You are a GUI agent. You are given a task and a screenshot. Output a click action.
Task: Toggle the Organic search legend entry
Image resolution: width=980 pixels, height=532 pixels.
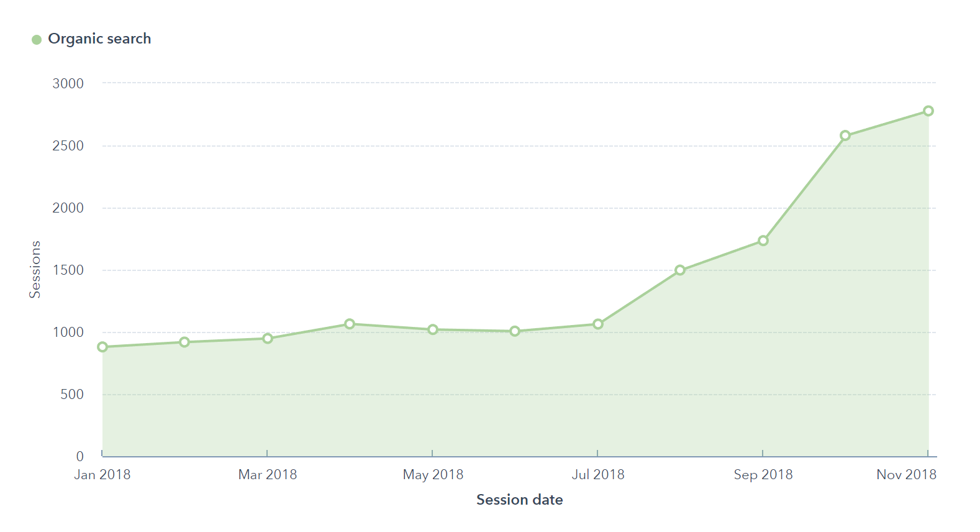(x=91, y=39)
